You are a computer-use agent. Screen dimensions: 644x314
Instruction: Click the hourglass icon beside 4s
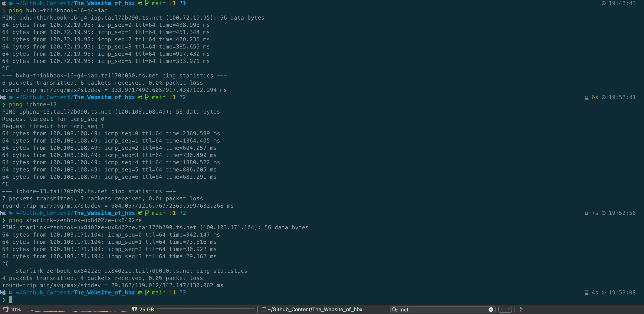pyautogui.click(x=586, y=293)
